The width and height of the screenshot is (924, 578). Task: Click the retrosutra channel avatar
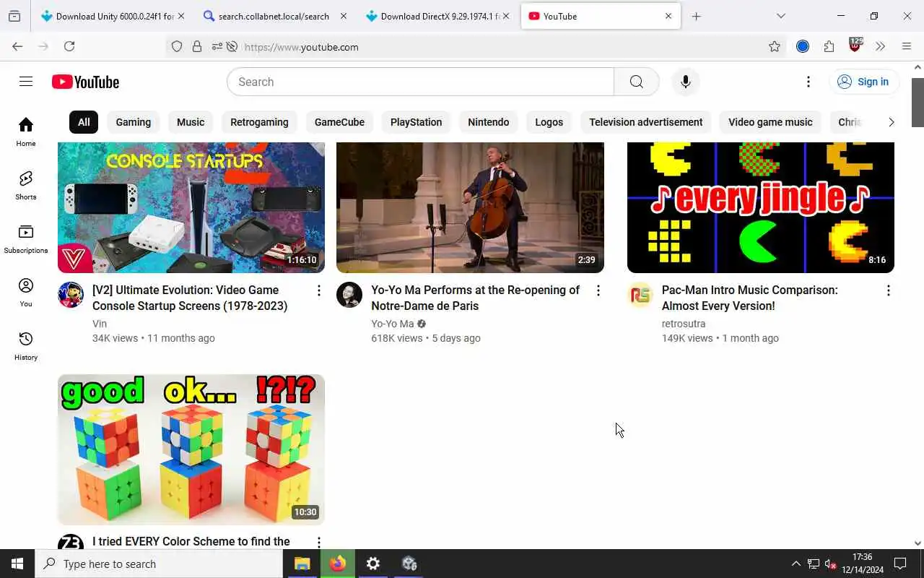(x=640, y=295)
